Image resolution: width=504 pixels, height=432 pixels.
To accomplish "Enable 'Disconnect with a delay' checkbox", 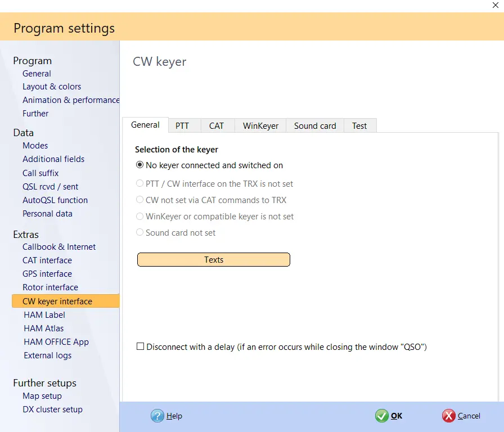I will pyautogui.click(x=140, y=346).
